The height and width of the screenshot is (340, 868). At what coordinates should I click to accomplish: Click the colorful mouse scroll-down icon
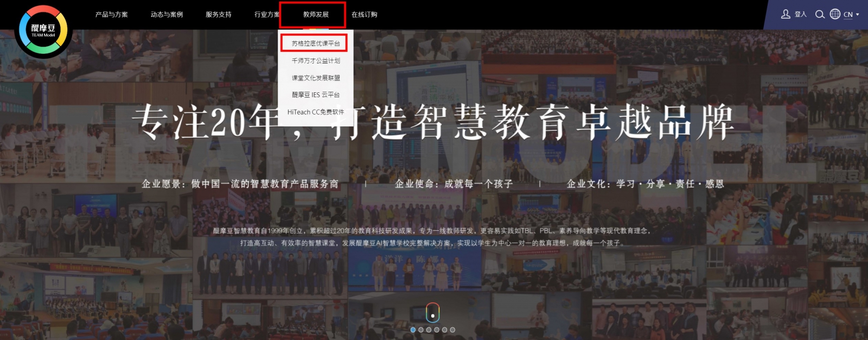coord(432,313)
